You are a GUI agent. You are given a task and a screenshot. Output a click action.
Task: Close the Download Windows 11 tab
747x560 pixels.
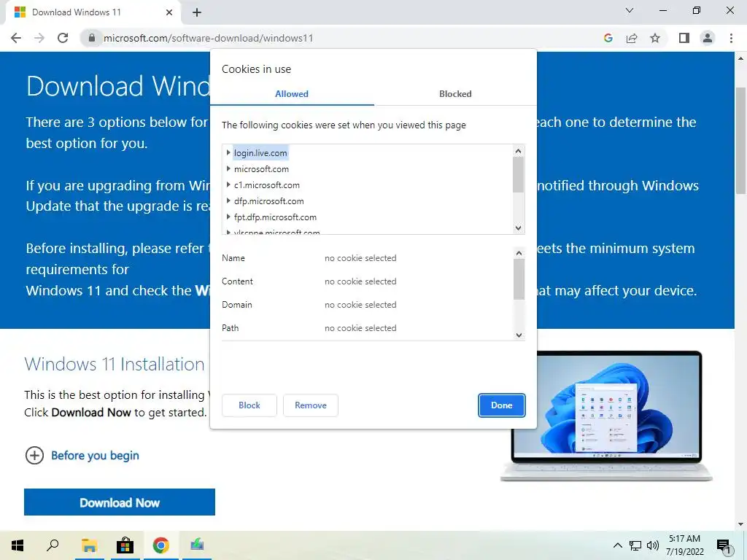169,12
